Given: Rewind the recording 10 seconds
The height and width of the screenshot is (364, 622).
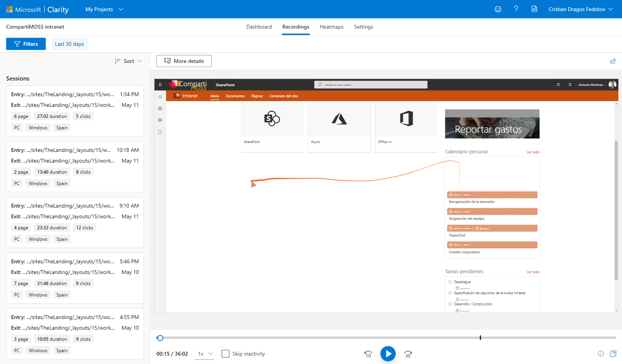Looking at the screenshot, I should coord(367,354).
